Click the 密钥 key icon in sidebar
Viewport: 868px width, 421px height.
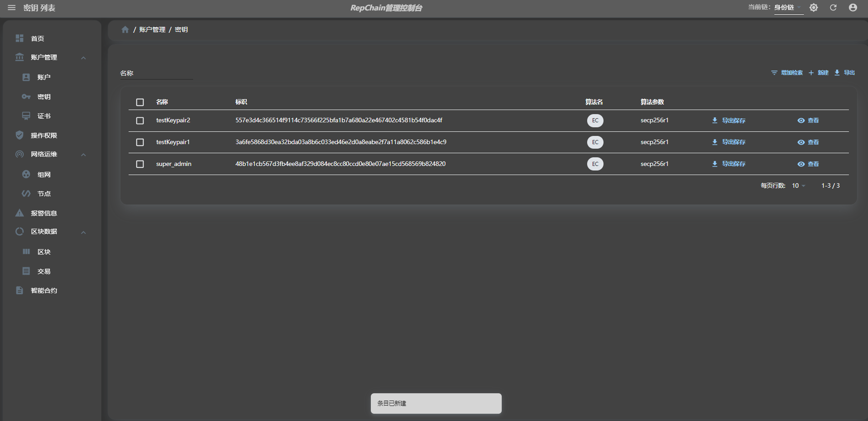click(x=26, y=97)
